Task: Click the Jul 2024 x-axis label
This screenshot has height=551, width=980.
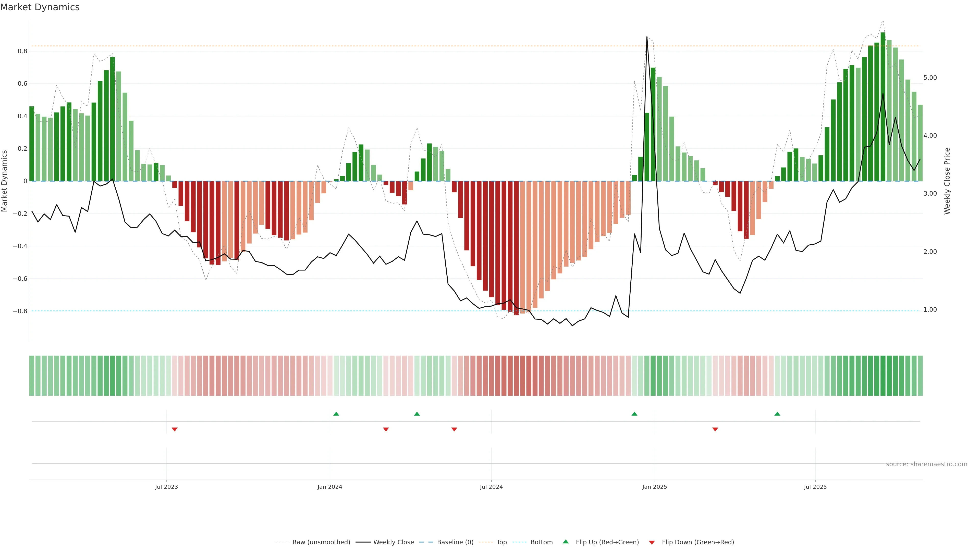Action: tap(491, 487)
